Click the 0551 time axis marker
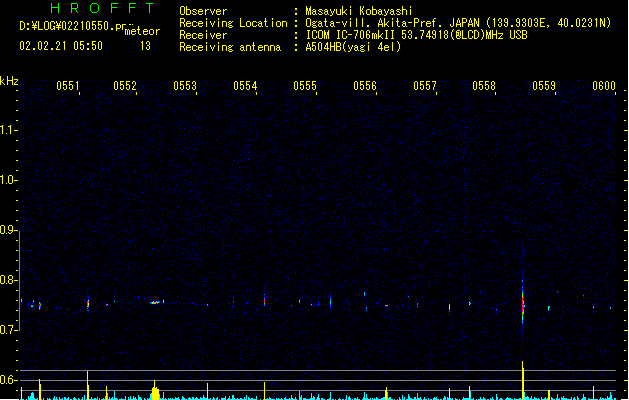 pos(68,85)
